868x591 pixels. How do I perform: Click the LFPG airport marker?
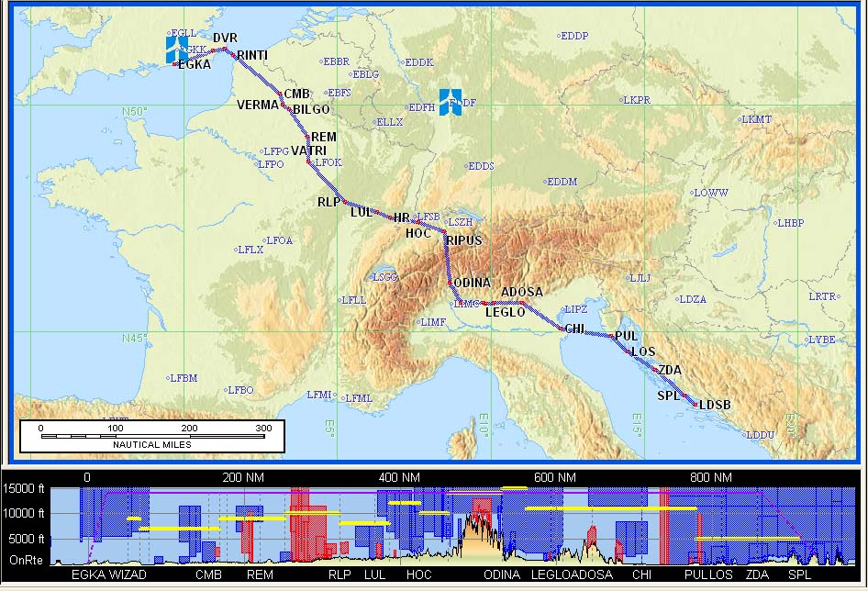[274, 151]
